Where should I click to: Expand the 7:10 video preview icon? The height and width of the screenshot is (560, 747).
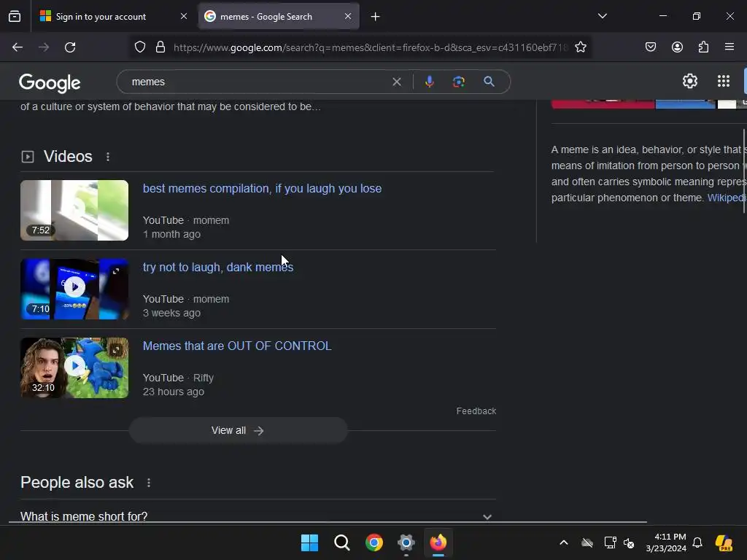coord(116,271)
